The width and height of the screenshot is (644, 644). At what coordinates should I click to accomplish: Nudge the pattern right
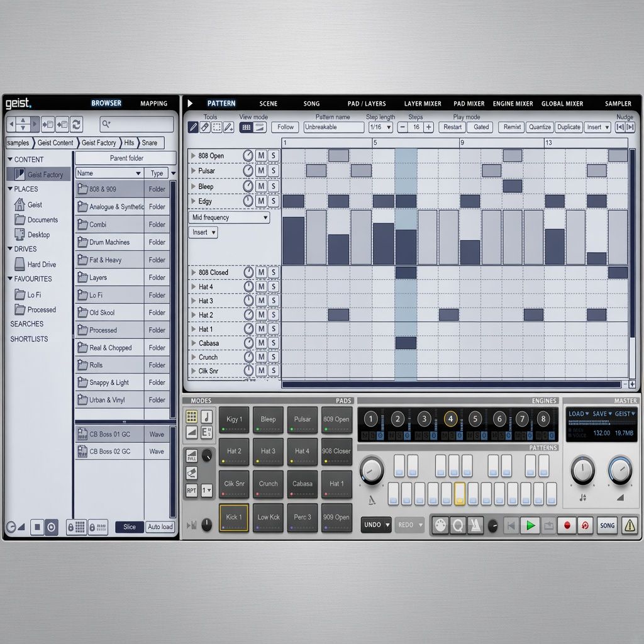pyautogui.click(x=630, y=127)
